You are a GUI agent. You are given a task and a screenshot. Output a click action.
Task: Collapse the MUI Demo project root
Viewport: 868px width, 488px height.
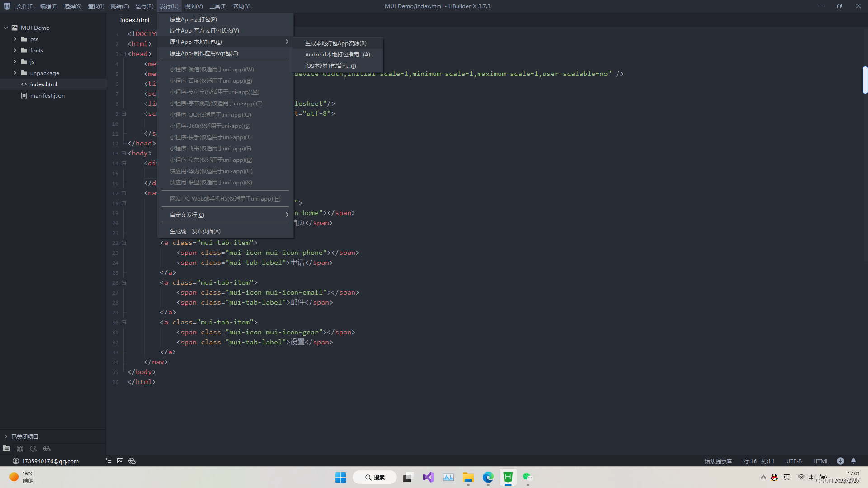coord(6,28)
